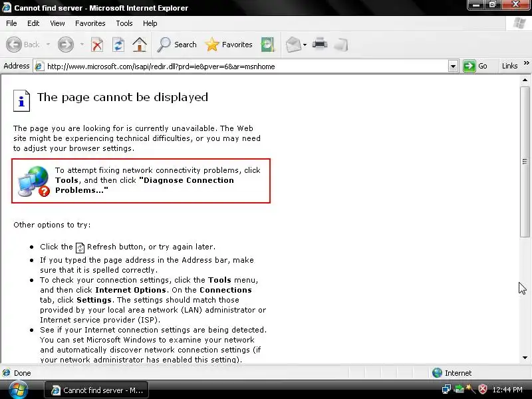Viewport: 532px width, 399px height.
Task: Click the Back navigation button
Action: pos(23,45)
